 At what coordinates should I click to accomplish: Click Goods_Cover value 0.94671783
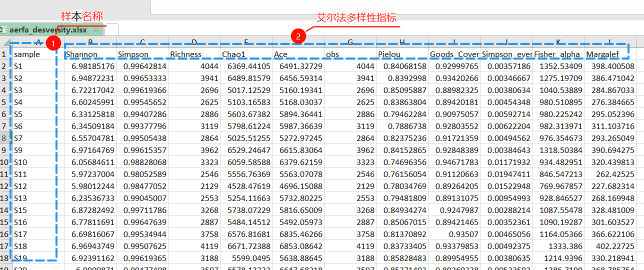(x=454, y=162)
